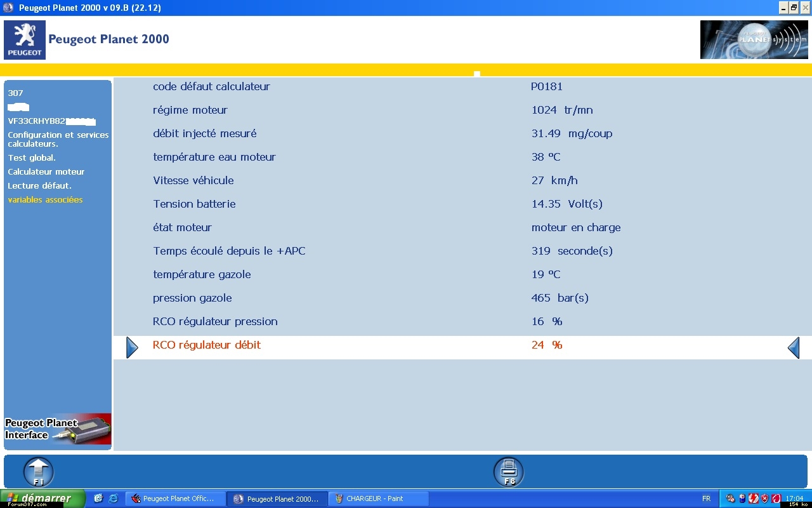Select the highlighted 'RCO régulateur débit' row

point(462,347)
